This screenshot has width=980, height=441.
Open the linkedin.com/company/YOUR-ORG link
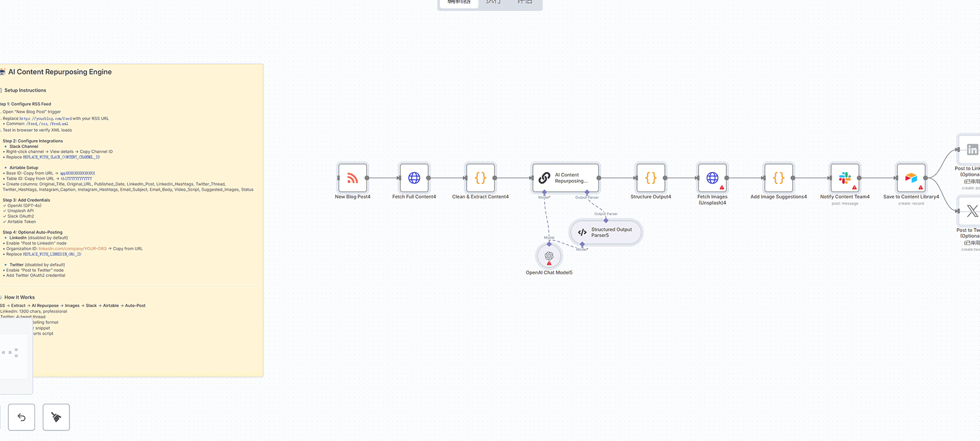[72, 249]
